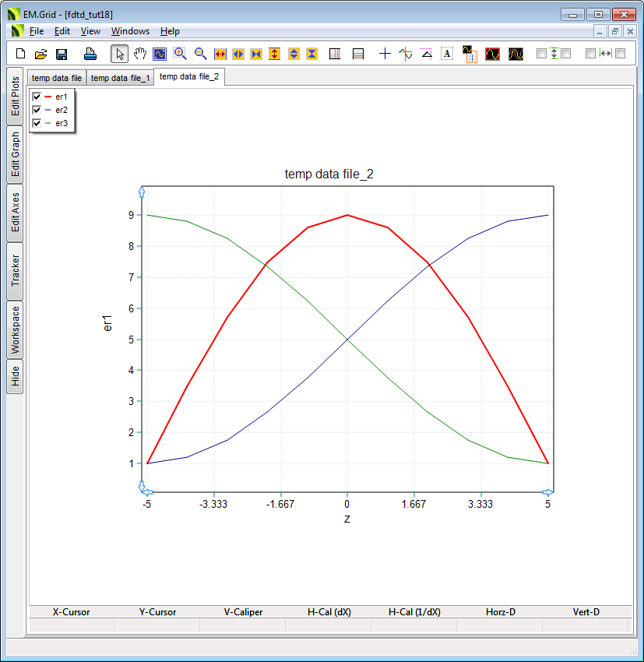Image resolution: width=644 pixels, height=662 pixels.
Task: Click the Zoom Out magnifier icon
Action: click(200, 54)
